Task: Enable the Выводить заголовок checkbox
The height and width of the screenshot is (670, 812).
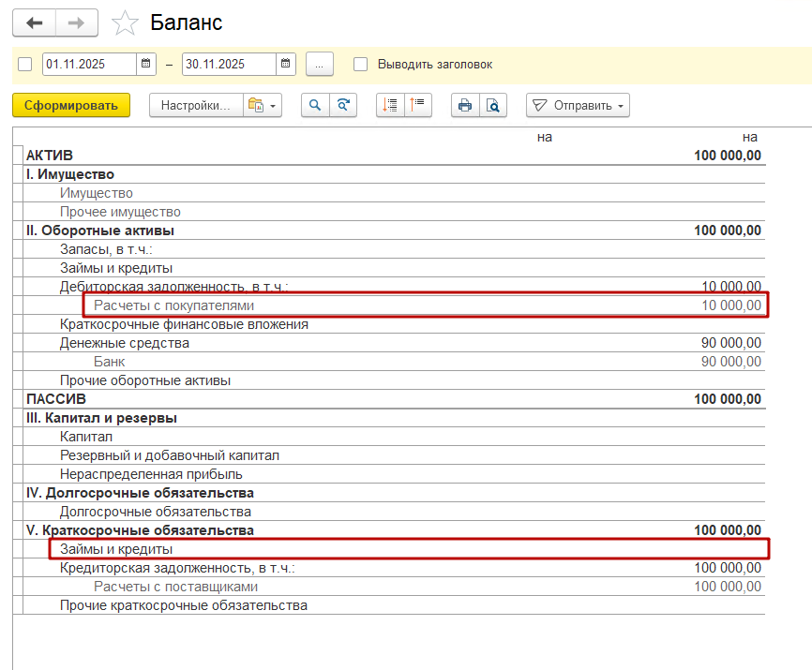Action: click(x=360, y=65)
